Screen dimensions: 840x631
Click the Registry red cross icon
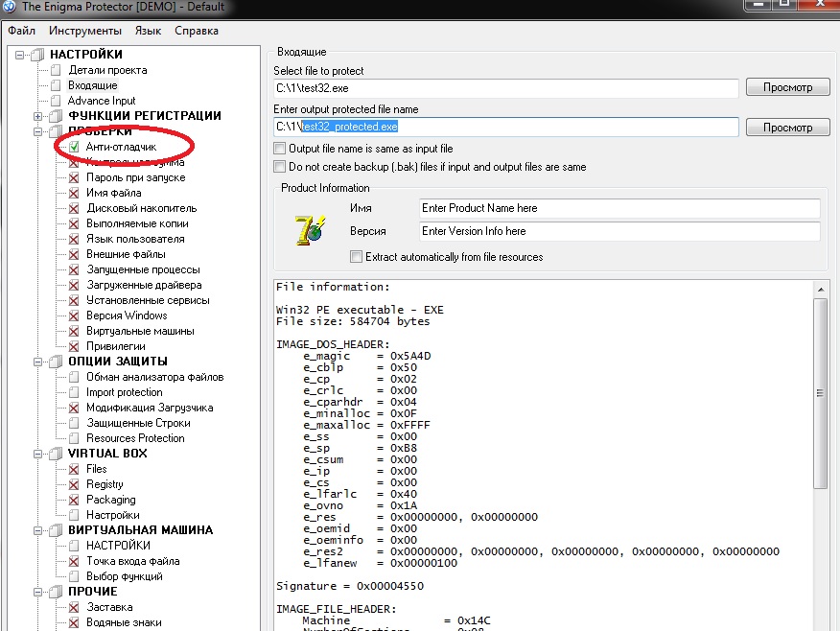click(74, 485)
